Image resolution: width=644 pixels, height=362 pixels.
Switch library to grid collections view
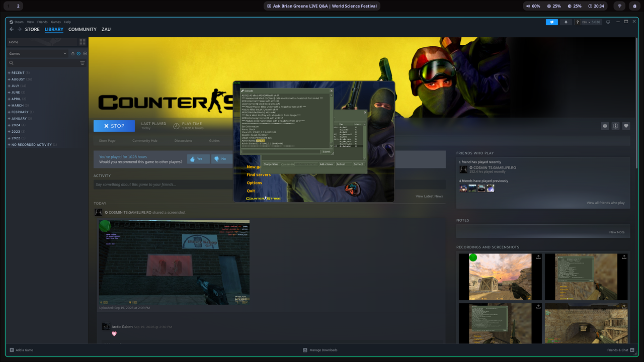(82, 42)
